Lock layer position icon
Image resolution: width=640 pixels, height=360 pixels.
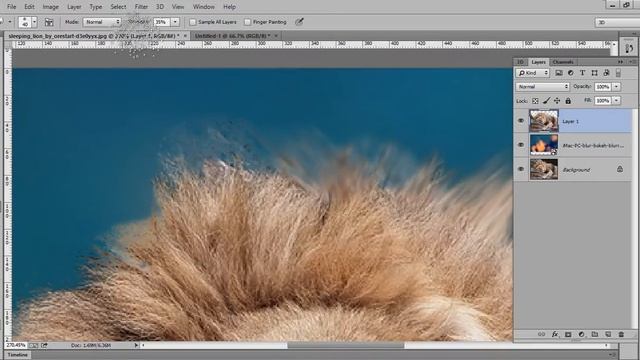coord(557,101)
